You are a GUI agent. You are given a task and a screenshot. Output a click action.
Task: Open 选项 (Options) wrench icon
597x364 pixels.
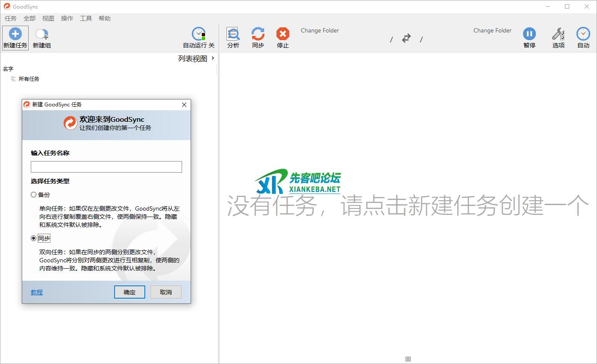pos(558,34)
